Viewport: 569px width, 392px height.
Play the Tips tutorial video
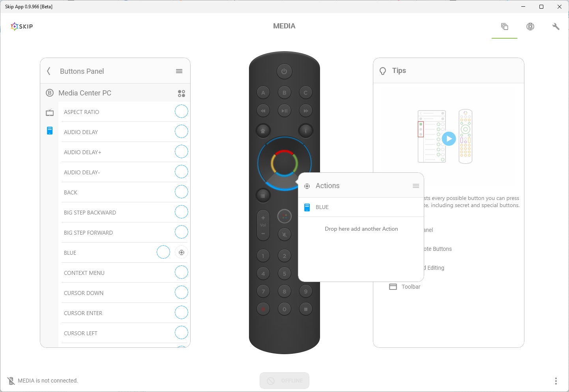pos(449,138)
